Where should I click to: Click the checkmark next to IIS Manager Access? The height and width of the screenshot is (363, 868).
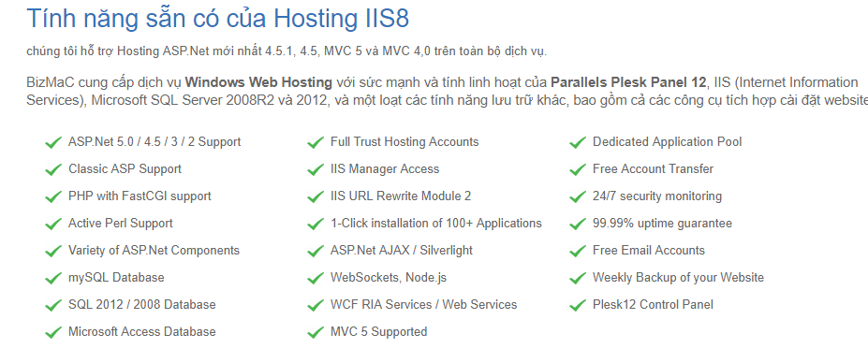[315, 170]
